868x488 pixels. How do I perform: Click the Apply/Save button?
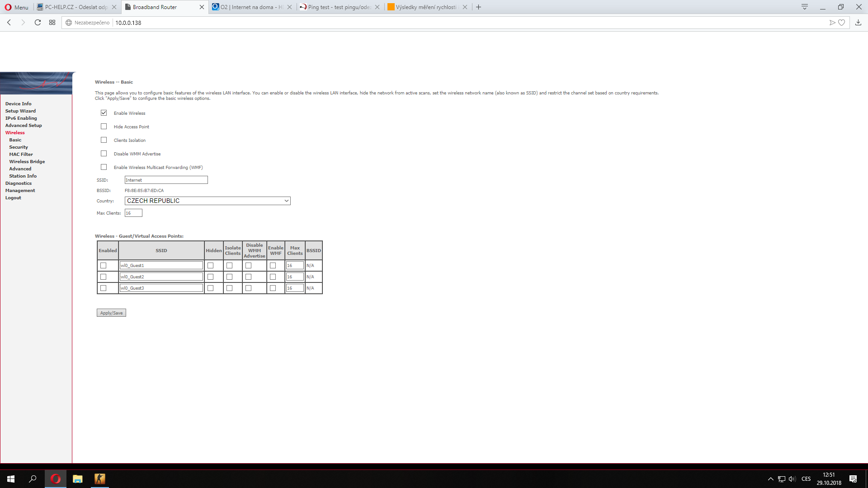click(111, 313)
